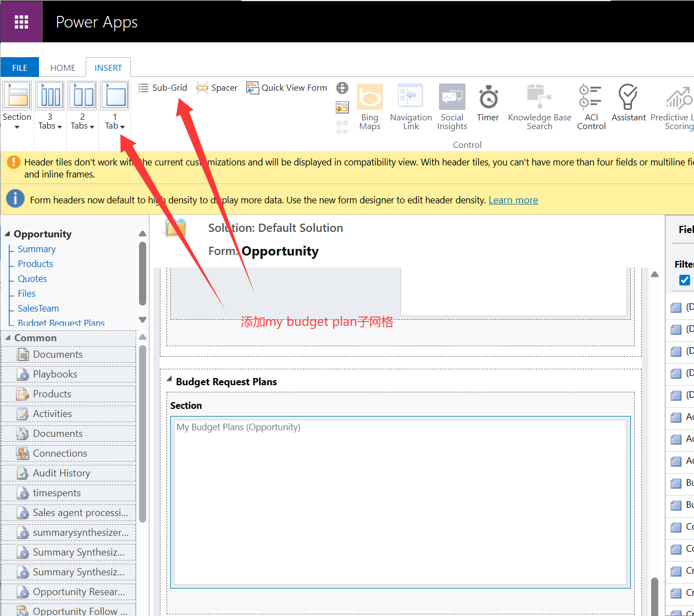Go to Budget Request Plans link
694x616 pixels.
click(x=61, y=323)
